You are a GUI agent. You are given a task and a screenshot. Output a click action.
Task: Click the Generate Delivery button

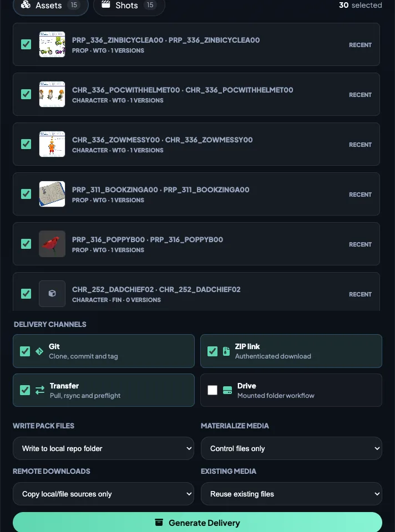197,523
